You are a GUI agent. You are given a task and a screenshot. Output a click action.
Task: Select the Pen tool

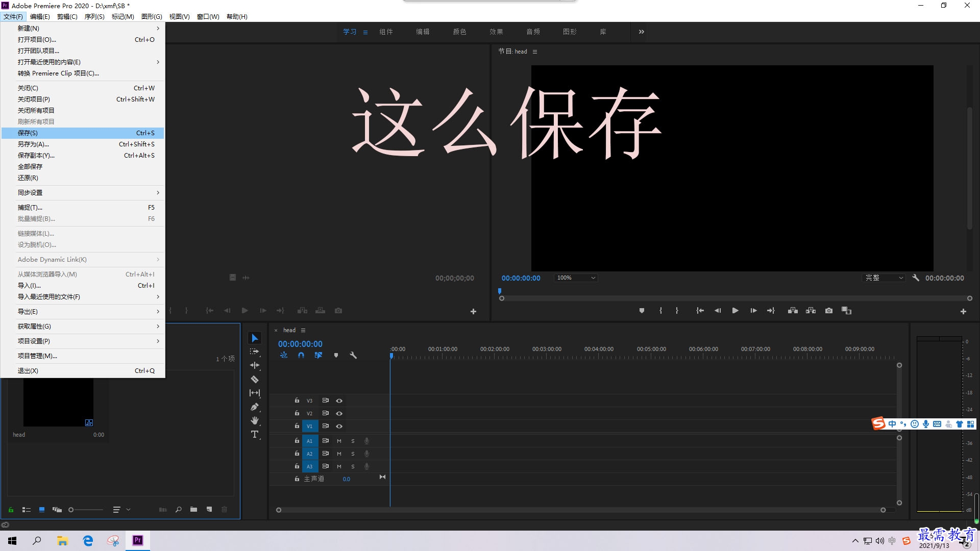(x=255, y=407)
